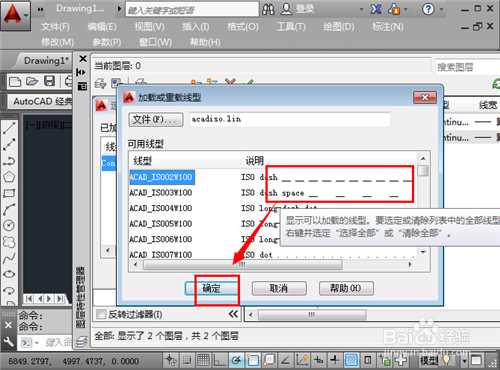Viewport: 500px width, 370px height.
Task: Open the 格式(O) menu
Action: point(243,27)
